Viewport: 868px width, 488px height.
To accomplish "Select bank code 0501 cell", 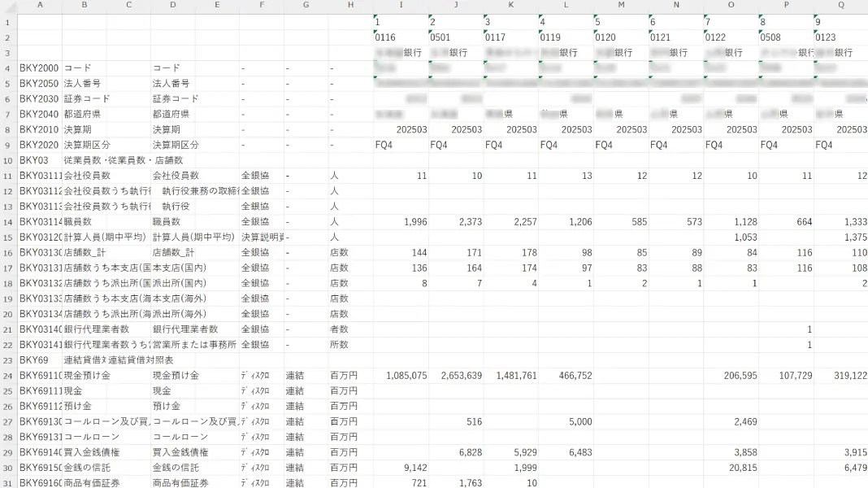I will pyautogui.click(x=456, y=37).
